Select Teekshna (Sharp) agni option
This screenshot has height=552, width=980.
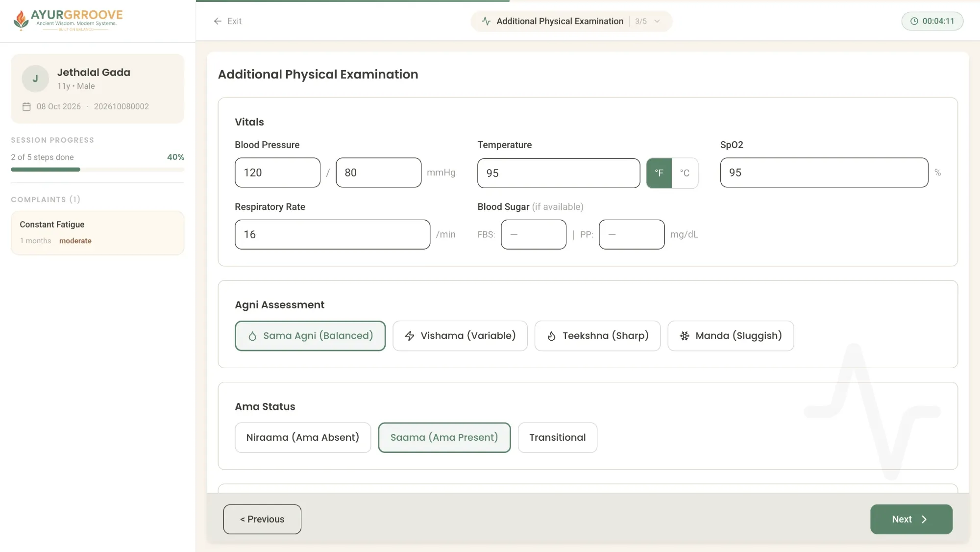coord(597,336)
